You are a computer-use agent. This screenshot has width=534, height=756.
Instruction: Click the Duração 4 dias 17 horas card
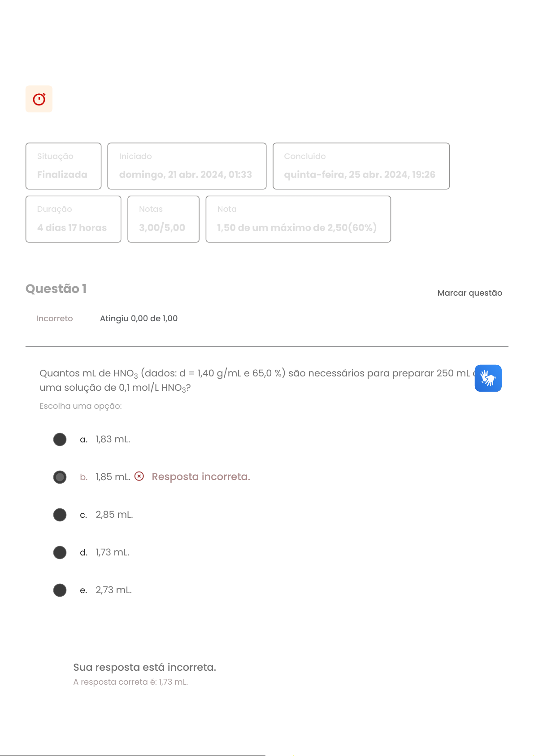coord(73,219)
